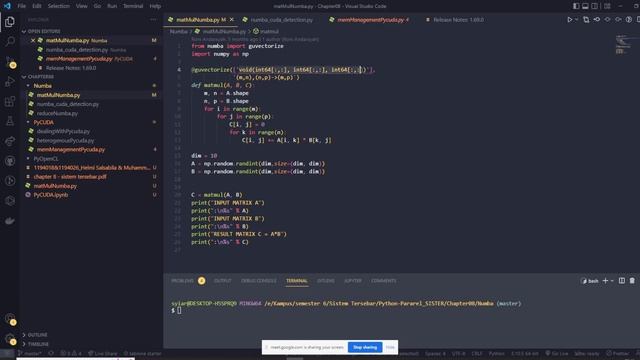Run the Python file with play icon
Screen dimensions: 640x360
point(569,20)
